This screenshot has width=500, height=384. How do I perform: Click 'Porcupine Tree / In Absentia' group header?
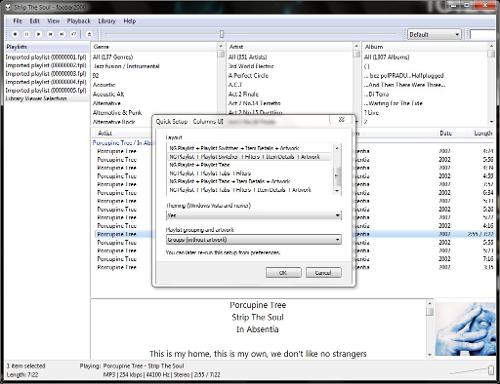click(x=123, y=143)
